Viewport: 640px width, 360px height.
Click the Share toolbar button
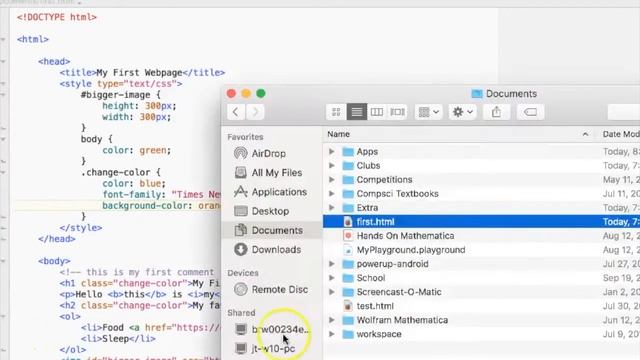click(496, 112)
